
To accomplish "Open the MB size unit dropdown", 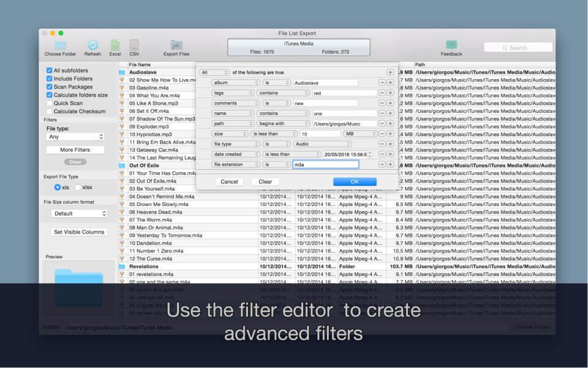I will click(x=360, y=134).
